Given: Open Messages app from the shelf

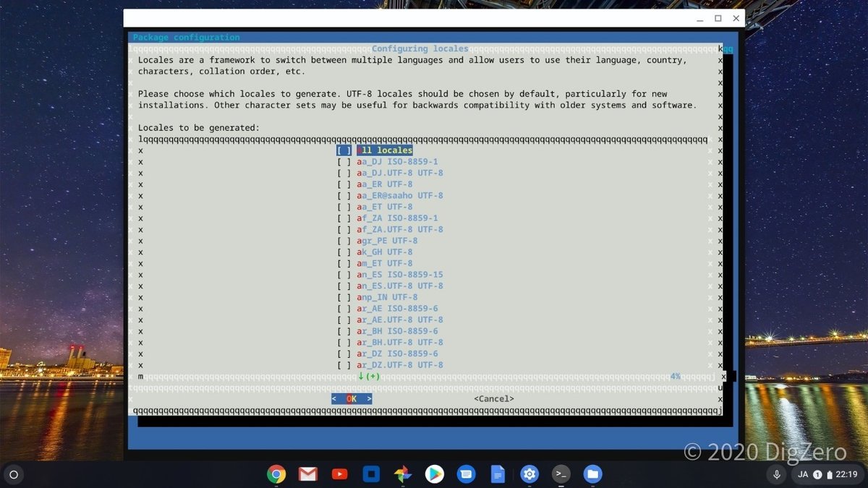Looking at the screenshot, I should 466,474.
